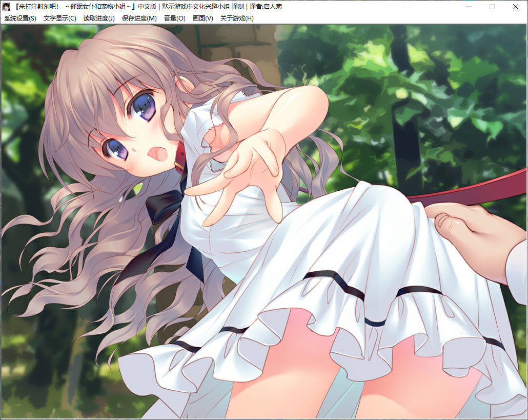Viewport: 528px width, 420px height.
Task: Click the white sleeve cuff at right edge
Action: [x=517, y=269]
